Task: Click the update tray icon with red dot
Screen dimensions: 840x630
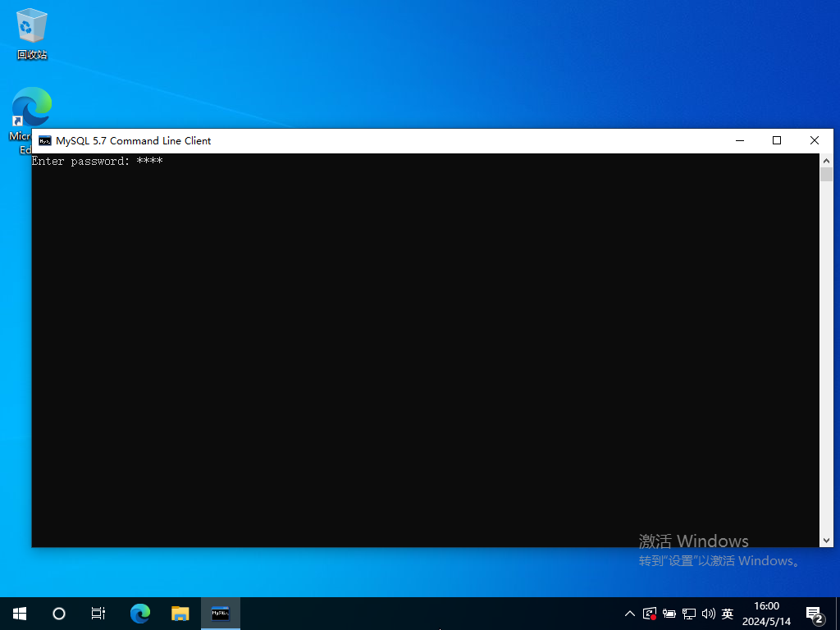Action: coord(650,613)
